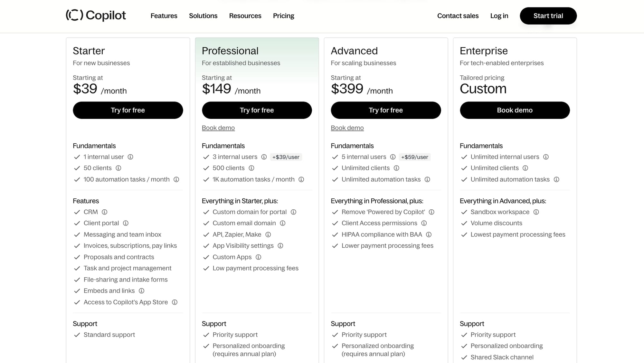Click 'Try for free' on Starter plan
This screenshot has height=363, width=644.
(128, 110)
